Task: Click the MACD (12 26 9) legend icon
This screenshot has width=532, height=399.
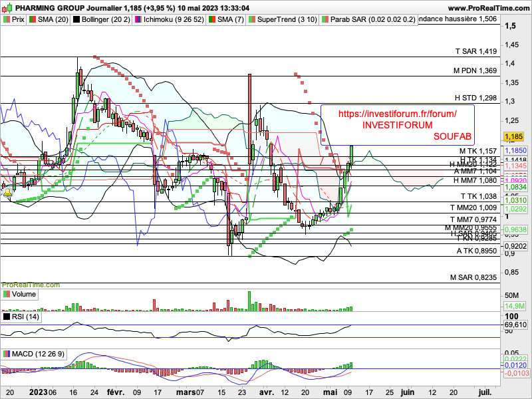Action: pyautogui.click(x=6, y=354)
